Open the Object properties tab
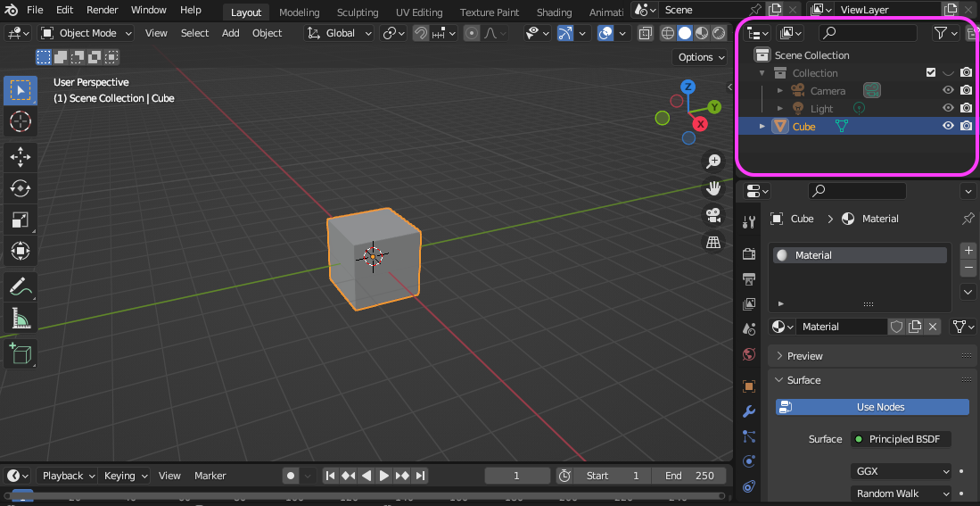The width and height of the screenshot is (980, 506). point(749,386)
